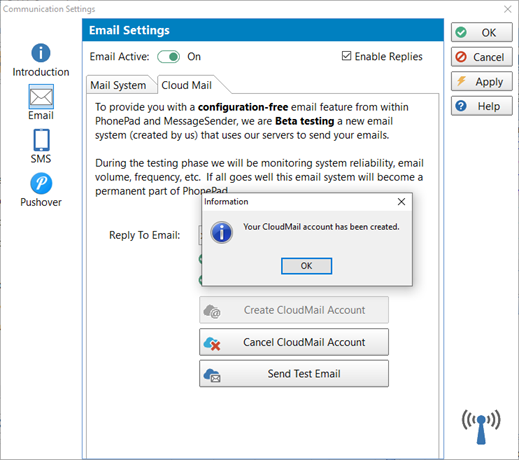The height and width of the screenshot is (460, 519).
Task: Confirm the Information dialog with OK
Action: [x=306, y=266]
